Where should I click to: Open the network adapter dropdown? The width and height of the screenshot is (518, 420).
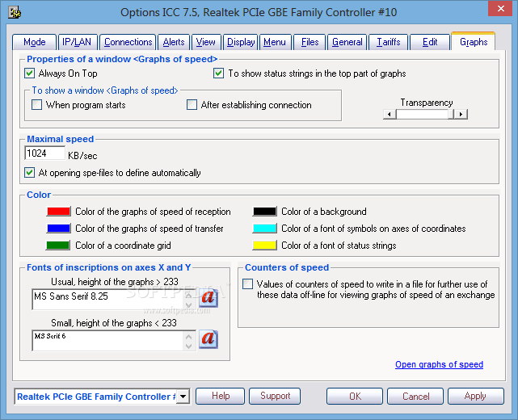point(183,397)
